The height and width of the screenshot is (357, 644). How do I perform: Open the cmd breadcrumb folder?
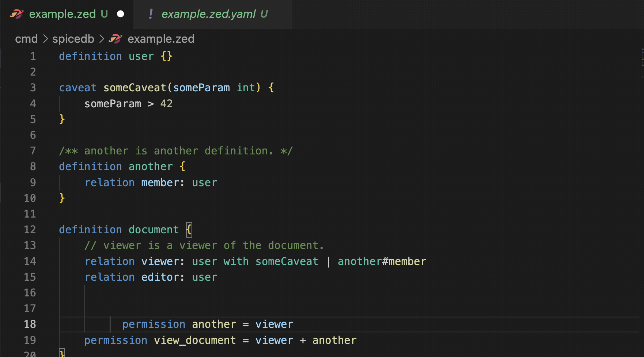coord(26,39)
